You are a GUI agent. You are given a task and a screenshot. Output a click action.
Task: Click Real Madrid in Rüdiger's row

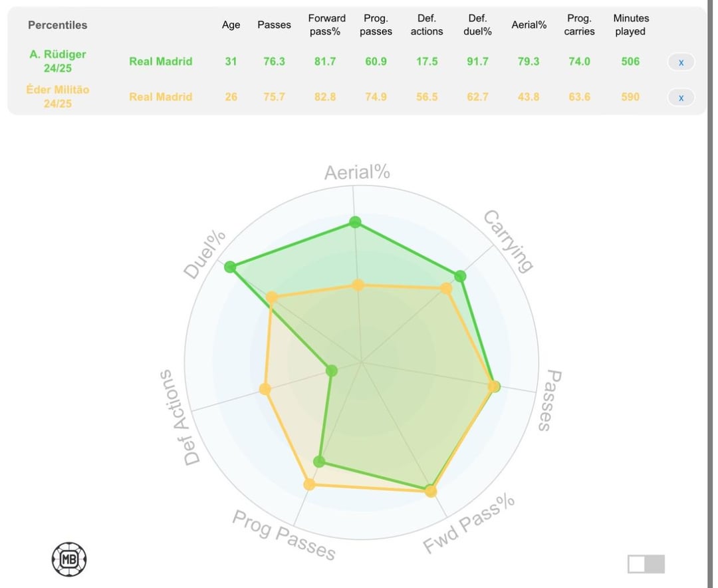161,61
